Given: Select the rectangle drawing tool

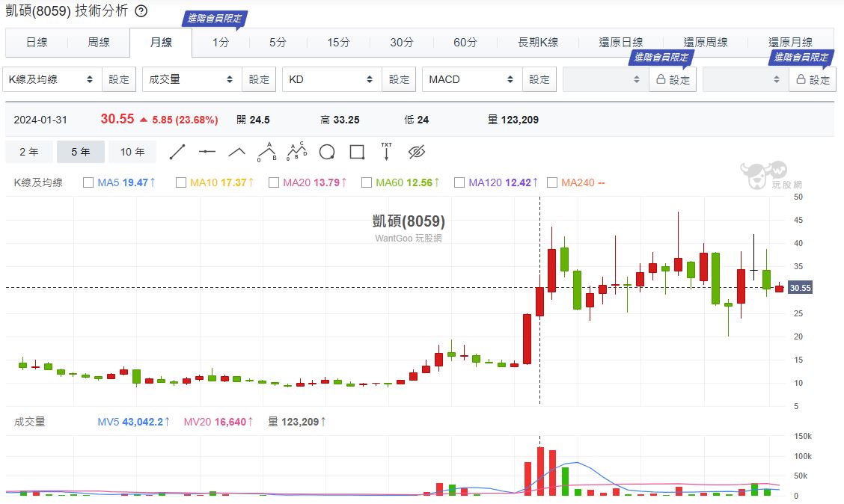Looking at the screenshot, I should tap(357, 153).
